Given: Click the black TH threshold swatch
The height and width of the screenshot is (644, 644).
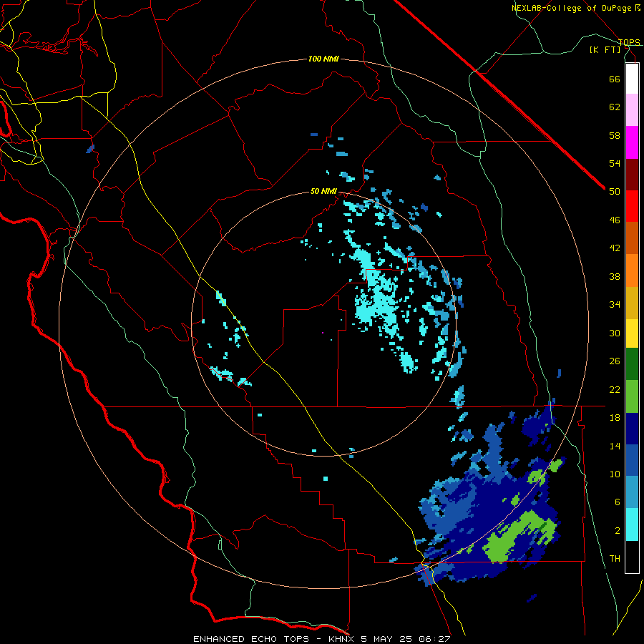Looking at the screenshot, I should point(632,557).
